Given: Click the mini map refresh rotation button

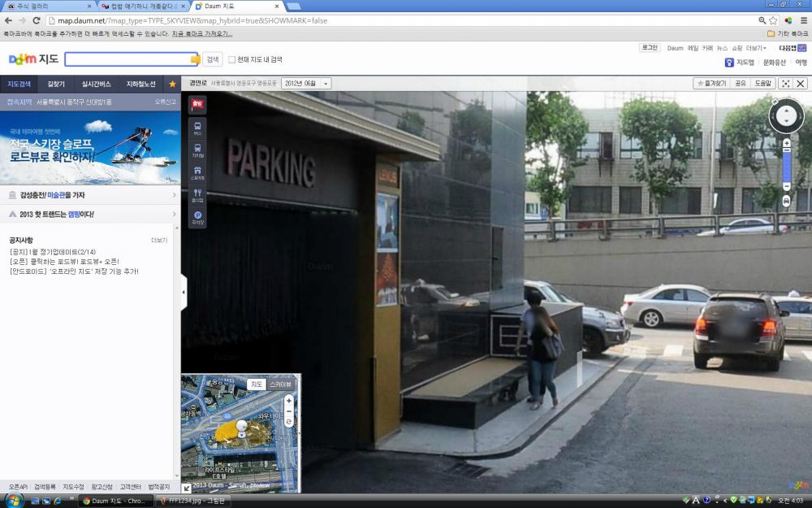Looking at the screenshot, I should click(289, 422).
